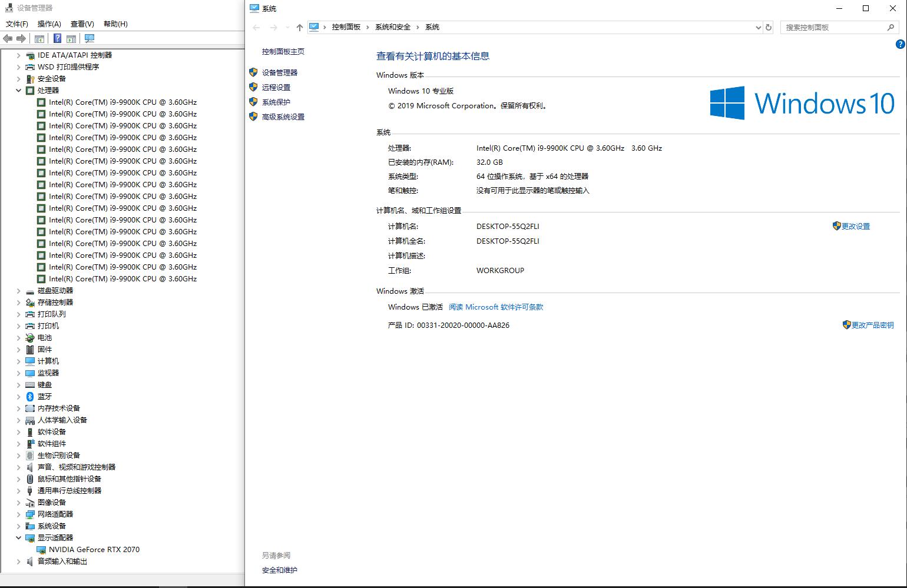The height and width of the screenshot is (588, 907).
Task: Click the 更改产品密钥 change product key link
Action: [x=872, y=325]
